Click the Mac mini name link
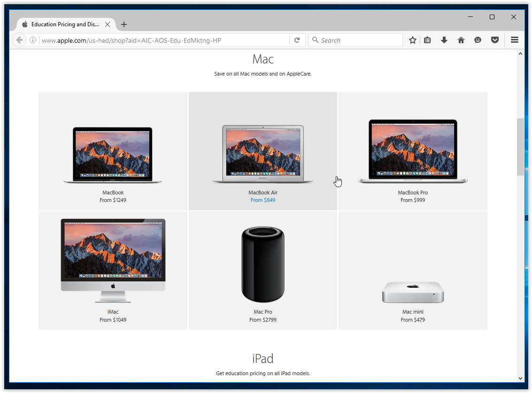This screenshot has width=532, height=393. pyautogui.click(x=413, y=312)
